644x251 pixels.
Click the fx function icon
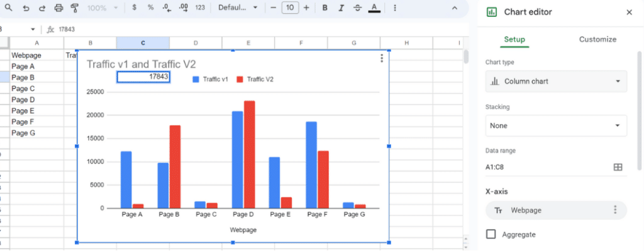pyautogui.click(x=51, y=29)
